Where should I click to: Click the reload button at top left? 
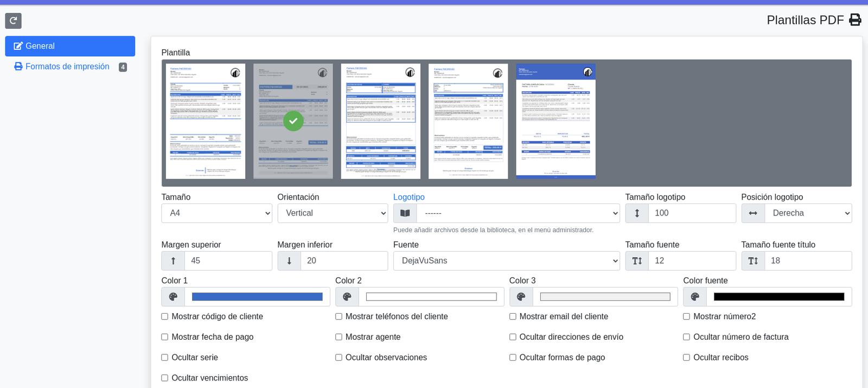tap(14, 21)
